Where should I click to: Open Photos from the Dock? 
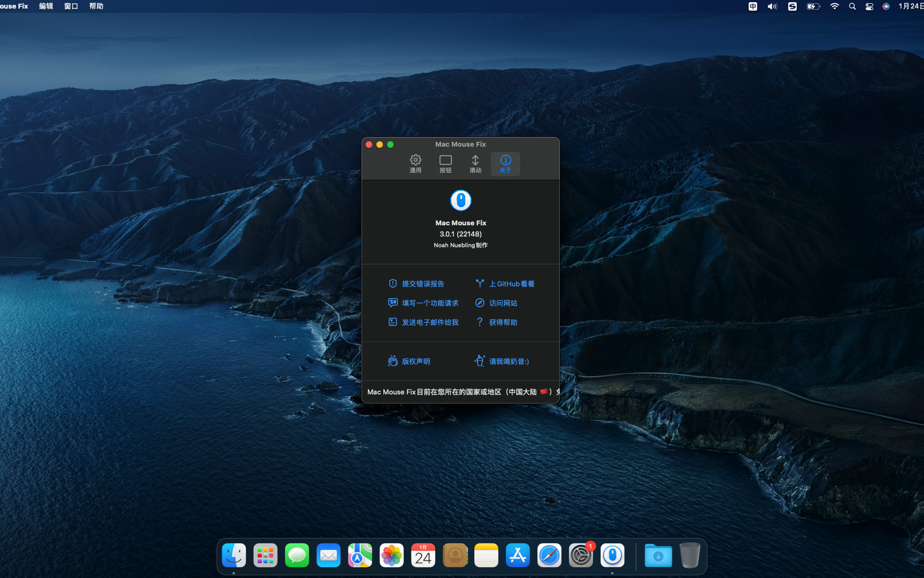click(x=391, y=556)
